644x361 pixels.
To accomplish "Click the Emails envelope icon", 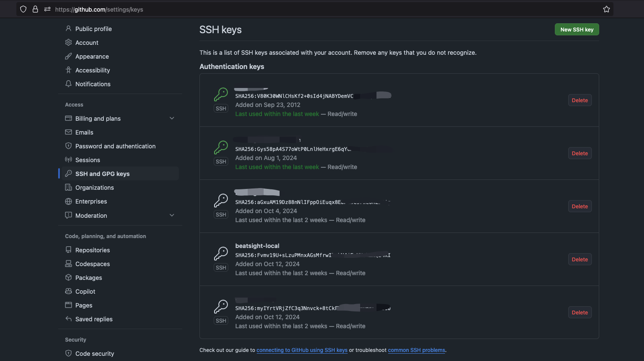I will (69, 132).
